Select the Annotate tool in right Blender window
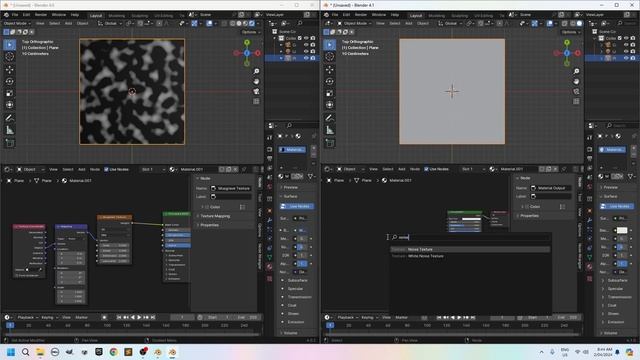640x360 pixels. [x=329, y=118]
